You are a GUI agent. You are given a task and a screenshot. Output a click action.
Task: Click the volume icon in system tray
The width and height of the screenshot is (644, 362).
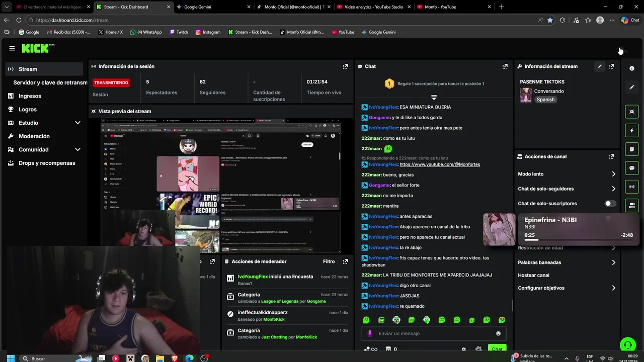tap(610, 358)
